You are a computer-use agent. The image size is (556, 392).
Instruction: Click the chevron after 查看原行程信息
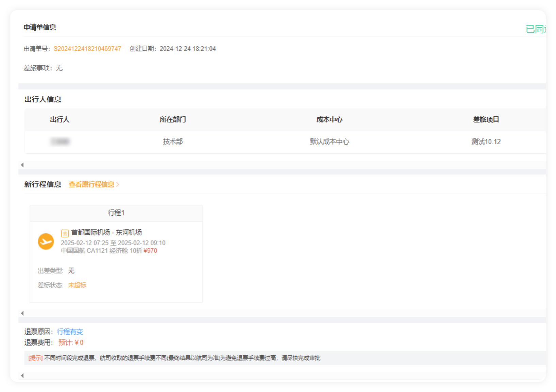pos(118,184)
